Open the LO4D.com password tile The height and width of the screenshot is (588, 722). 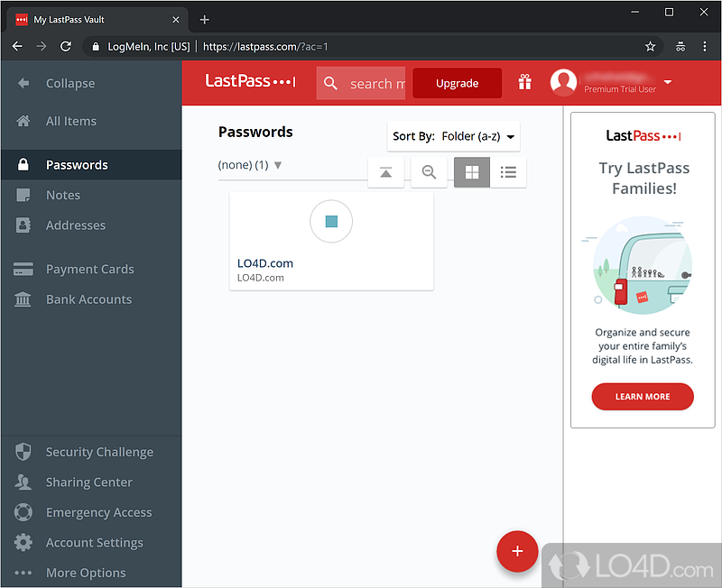331,241
